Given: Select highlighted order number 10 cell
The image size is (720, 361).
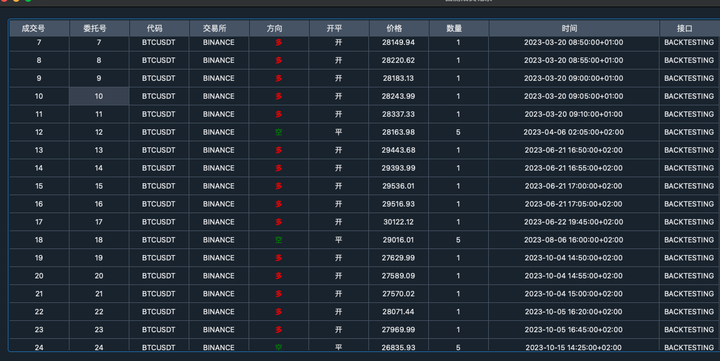Looking at the screenshot, I should (x=99, y=96).
